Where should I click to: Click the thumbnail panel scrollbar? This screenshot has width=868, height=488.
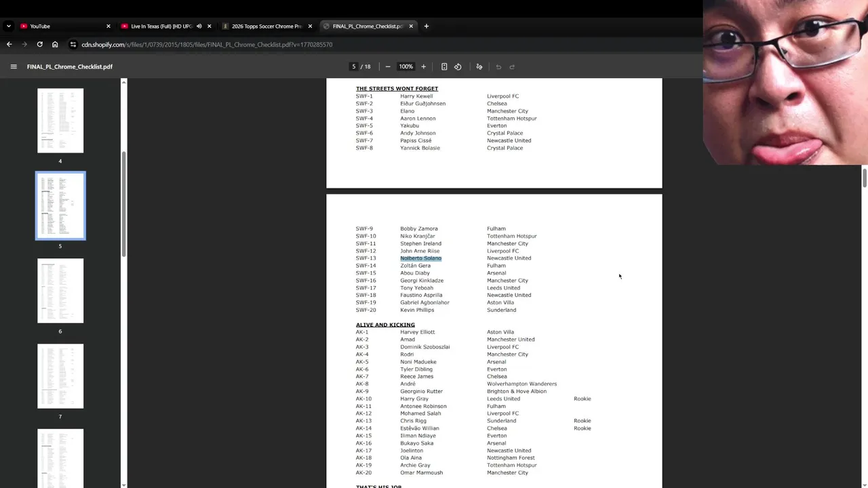click(123, 203)
